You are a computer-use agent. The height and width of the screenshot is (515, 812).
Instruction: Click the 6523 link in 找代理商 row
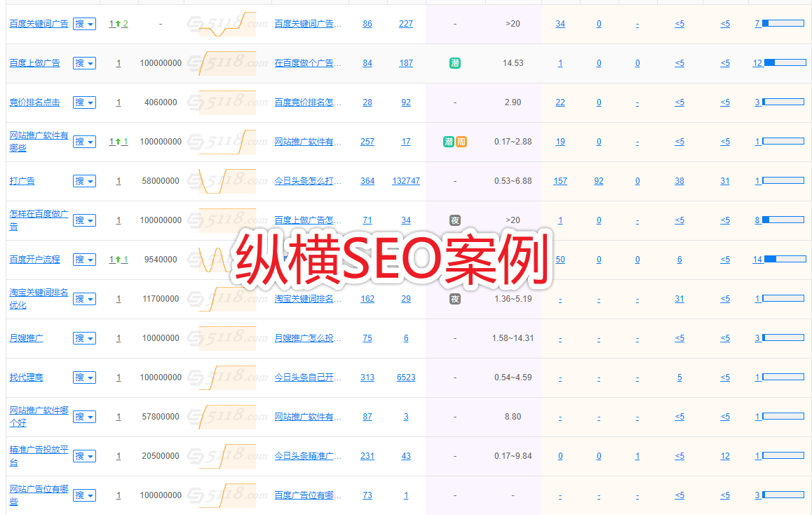[406, 377]
